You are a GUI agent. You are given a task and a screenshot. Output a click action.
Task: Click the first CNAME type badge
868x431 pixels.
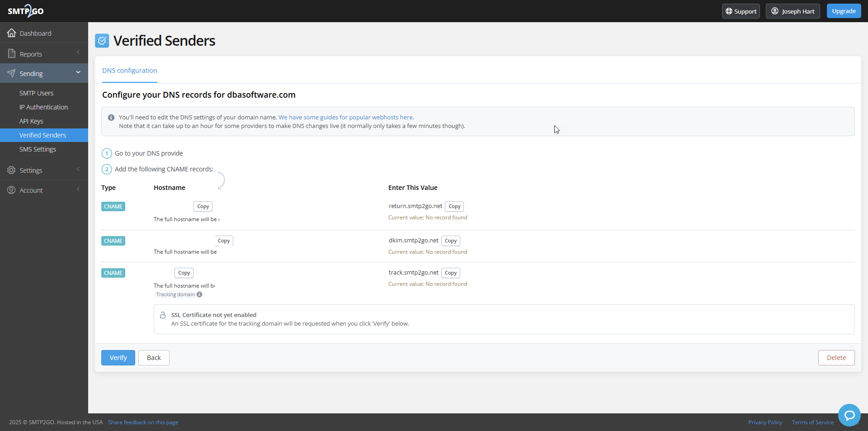click(113, 206)
